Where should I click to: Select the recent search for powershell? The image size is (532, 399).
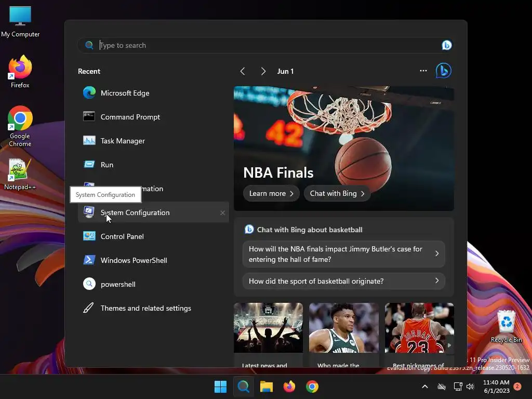[x=153, y=284]
